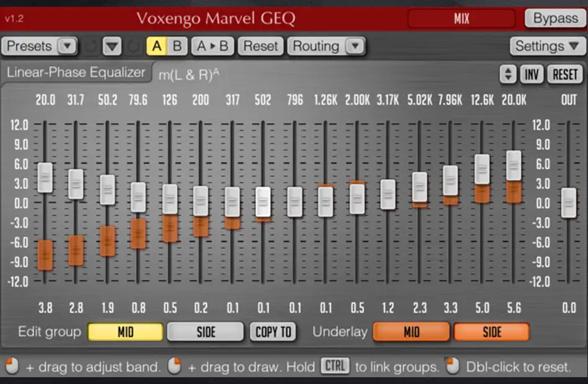
Task: Click the 200 Hz band slider handle
Action: (x=201, y=201)
